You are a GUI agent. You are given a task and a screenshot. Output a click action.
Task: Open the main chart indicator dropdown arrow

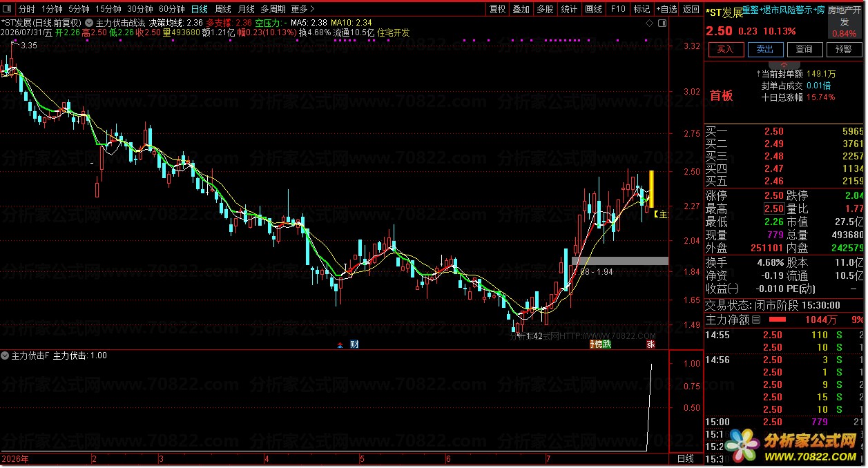pyautogui.click(x=89, y=22)
